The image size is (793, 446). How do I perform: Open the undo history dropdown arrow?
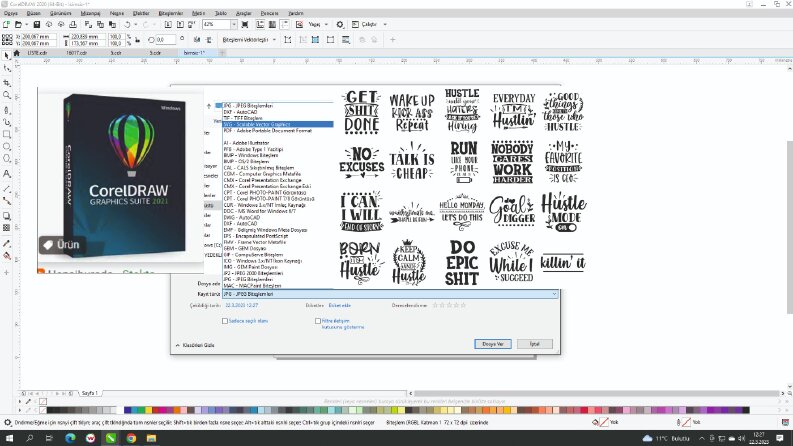point(136,24)
